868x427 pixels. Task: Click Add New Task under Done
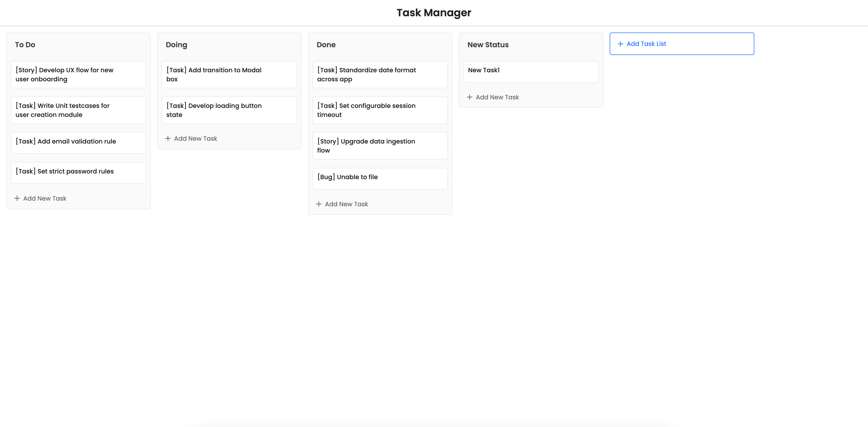click(346, 204)
